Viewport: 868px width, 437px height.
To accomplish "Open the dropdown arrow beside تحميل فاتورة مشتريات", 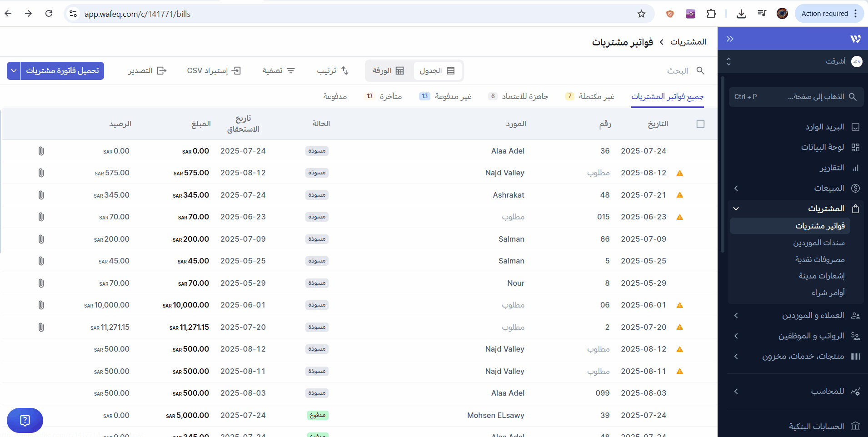I will [14, 71].
